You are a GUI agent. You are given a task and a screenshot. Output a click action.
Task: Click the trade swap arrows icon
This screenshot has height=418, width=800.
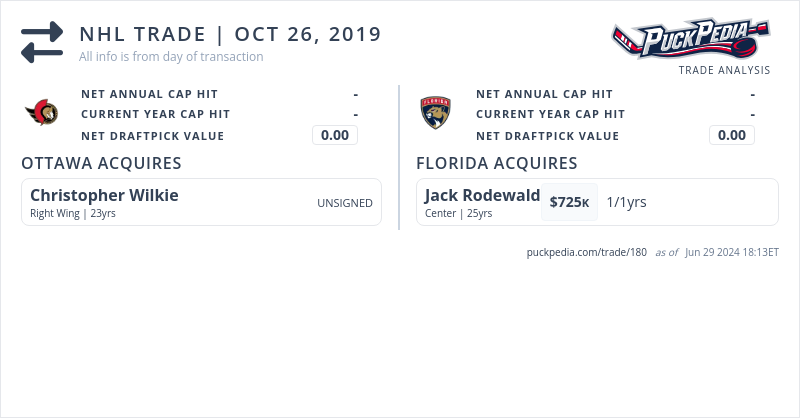click(x=42, y=42)
